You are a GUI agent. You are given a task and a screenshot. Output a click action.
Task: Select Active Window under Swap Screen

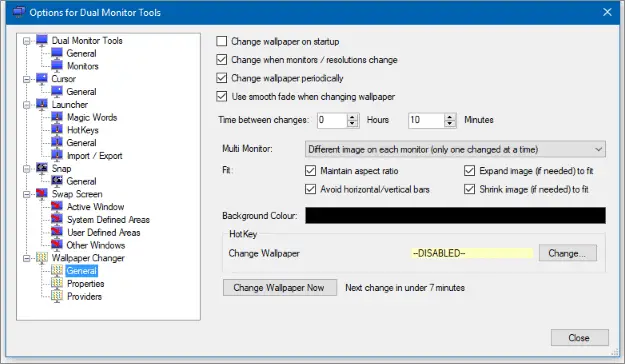[95, 207]
